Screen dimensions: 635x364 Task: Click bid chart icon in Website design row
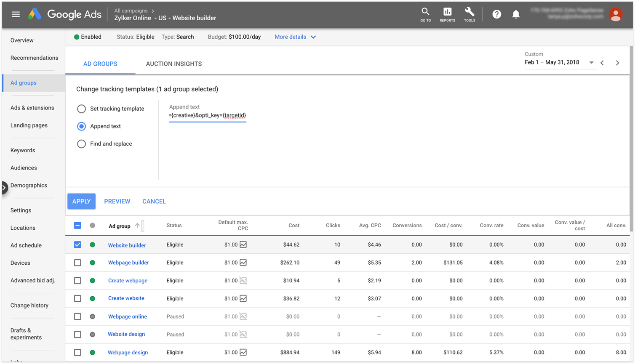[243, 334]
